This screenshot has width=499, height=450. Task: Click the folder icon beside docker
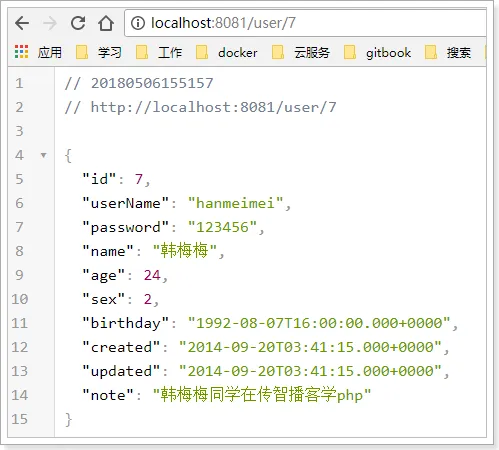202,52
